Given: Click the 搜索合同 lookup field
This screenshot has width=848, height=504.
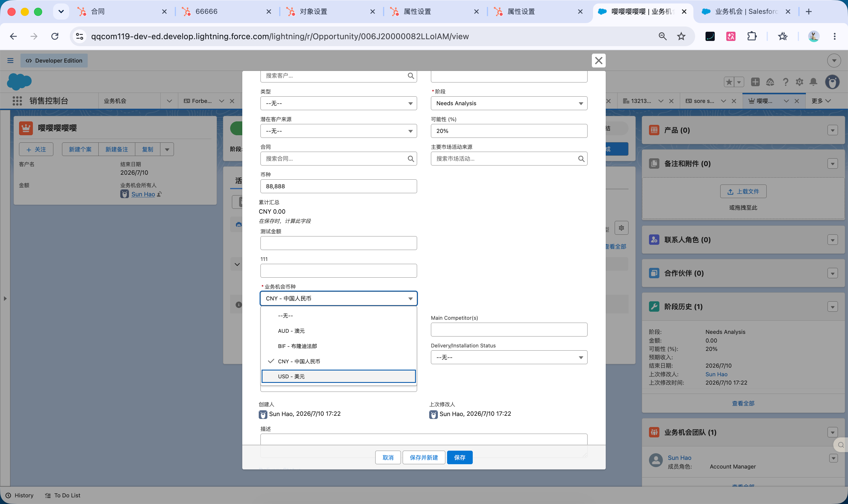Looking at the screenshot, I should 338,159.
